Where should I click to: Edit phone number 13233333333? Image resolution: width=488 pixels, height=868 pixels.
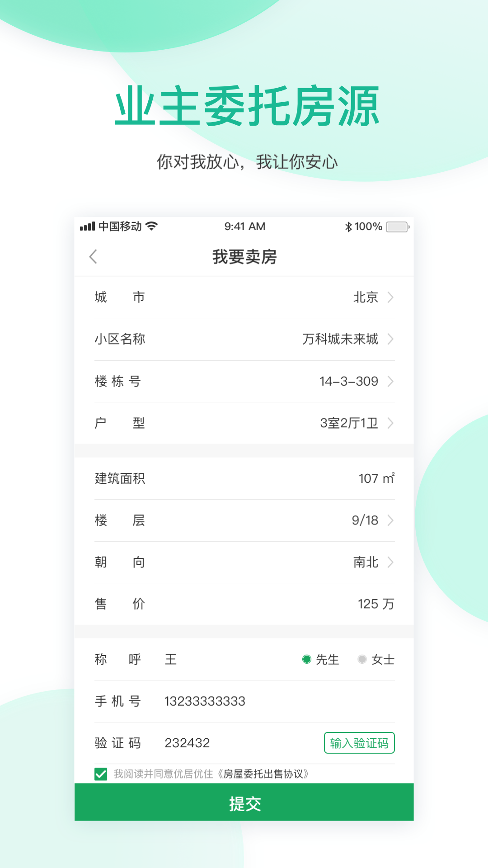205,701
